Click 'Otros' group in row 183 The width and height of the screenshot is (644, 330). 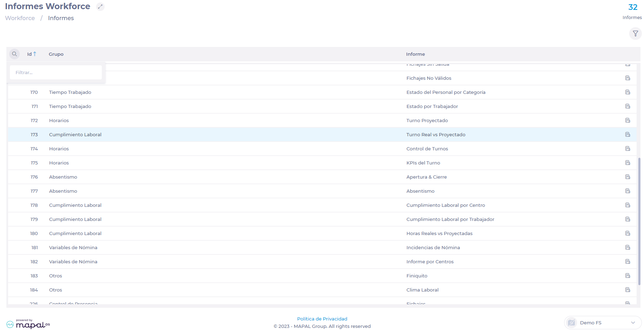[55, 276]
